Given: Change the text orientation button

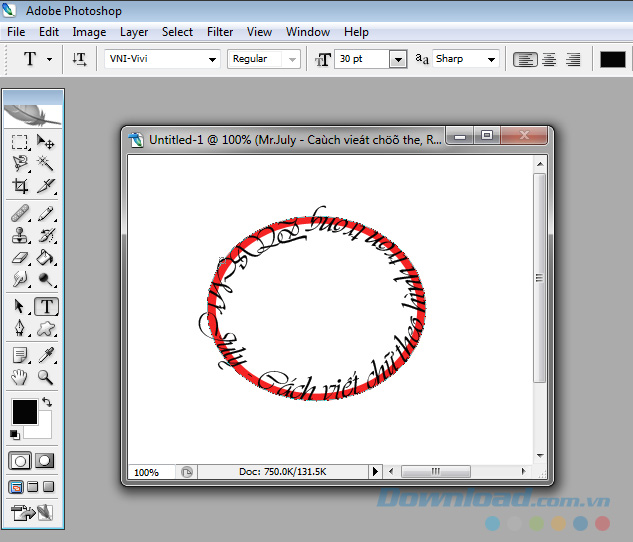Looking at the screenshot, I should (79, 60).
